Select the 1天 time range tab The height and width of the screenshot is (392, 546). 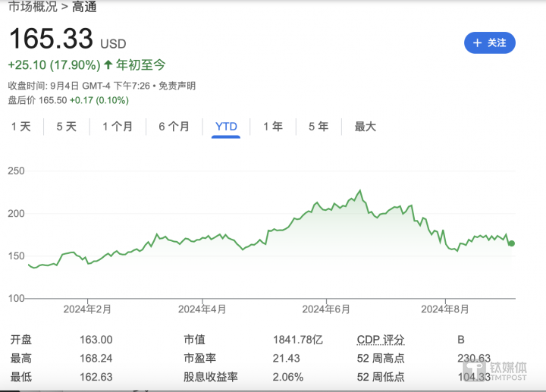point(21,127)
